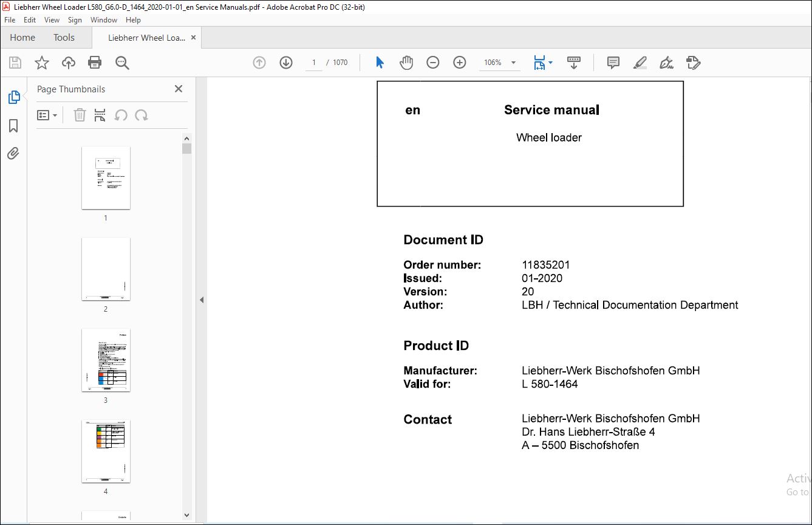Collapse the navigation pane arrow
The width and height of the screenshot is (812, 525).
click(202, 300)
